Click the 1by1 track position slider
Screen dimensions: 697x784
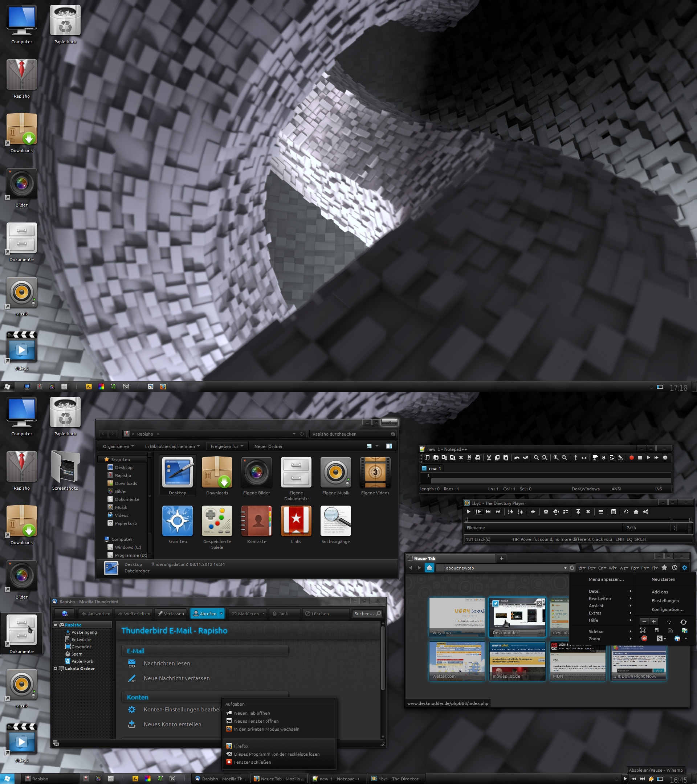tap(568, 519)
